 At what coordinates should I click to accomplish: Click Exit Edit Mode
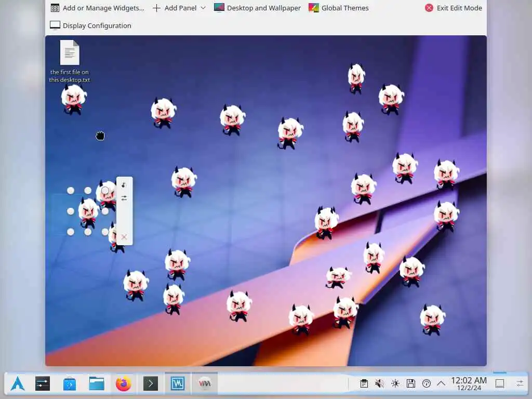453,8
